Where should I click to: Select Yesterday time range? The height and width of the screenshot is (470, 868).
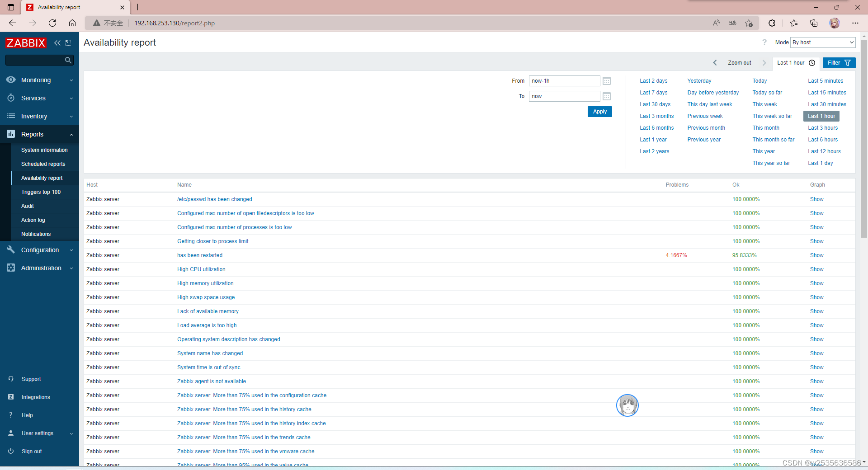[x=699, y=81]
